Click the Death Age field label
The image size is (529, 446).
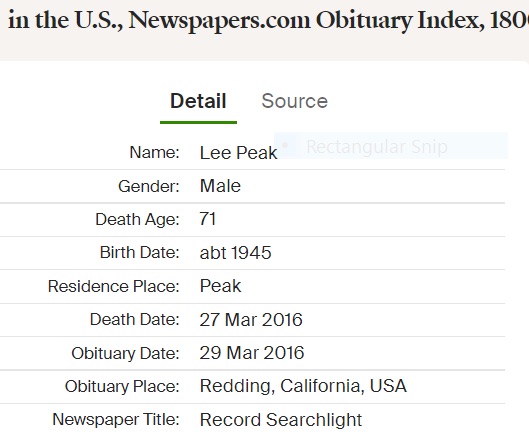[x=137, y=220]
